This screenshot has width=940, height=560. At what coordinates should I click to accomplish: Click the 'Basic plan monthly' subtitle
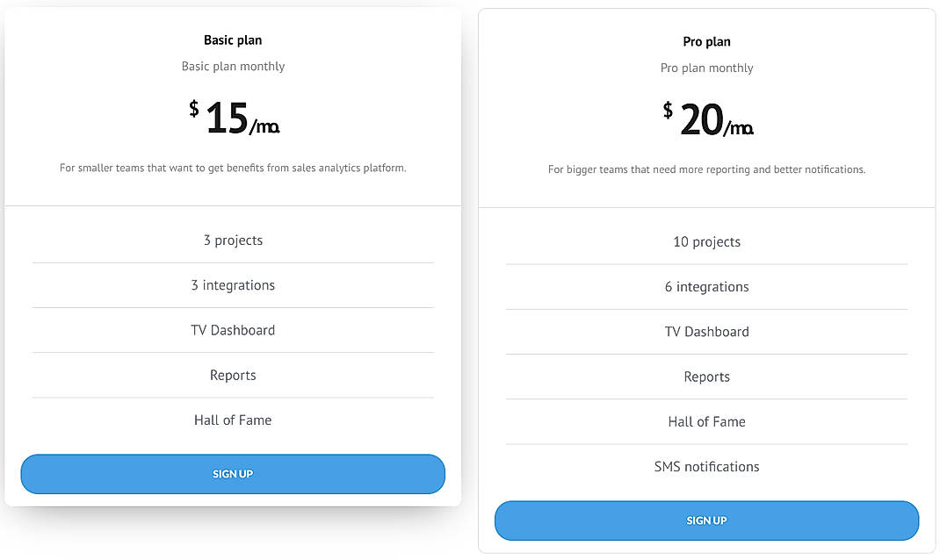click(233, 66)
